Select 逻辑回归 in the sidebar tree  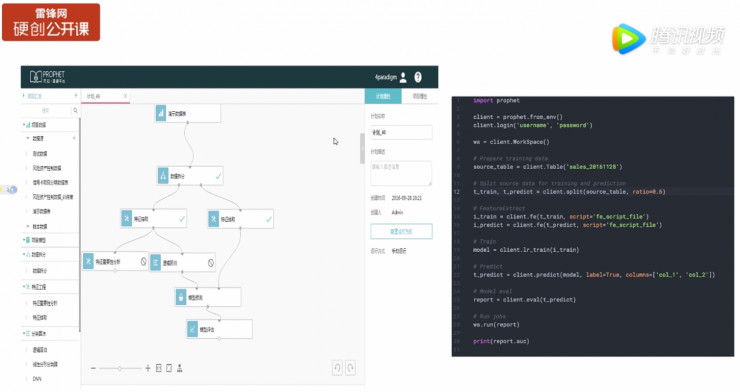pos(40,350)
